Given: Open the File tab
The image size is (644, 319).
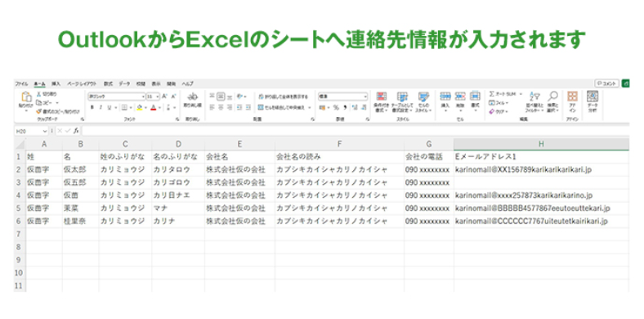Looking at the screenshot, I should 22,83.
